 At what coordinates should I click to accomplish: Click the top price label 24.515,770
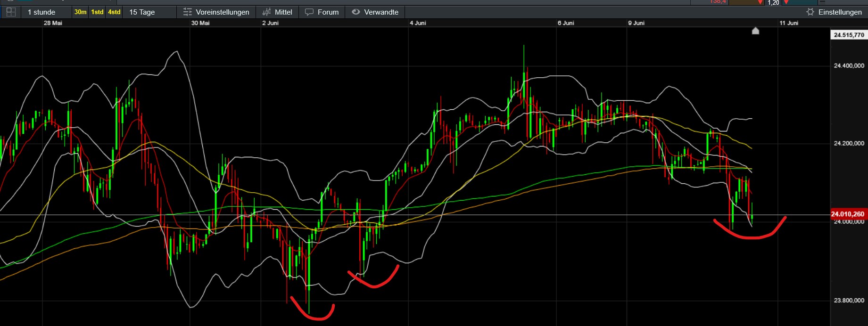pos(849,35)
